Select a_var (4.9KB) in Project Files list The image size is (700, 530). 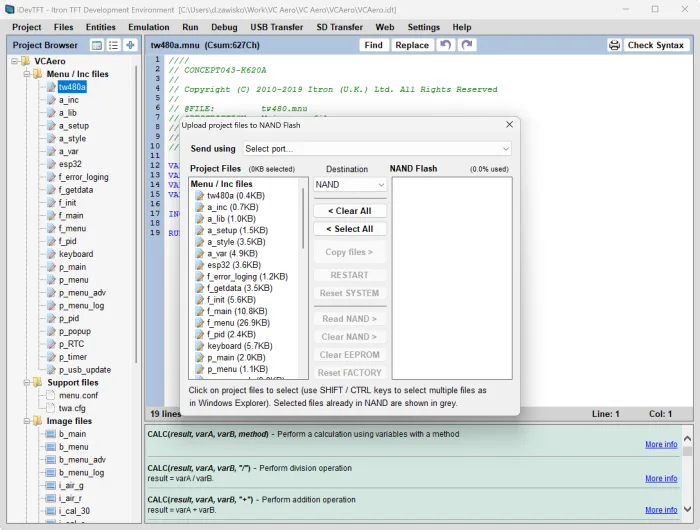click(232, 254)
